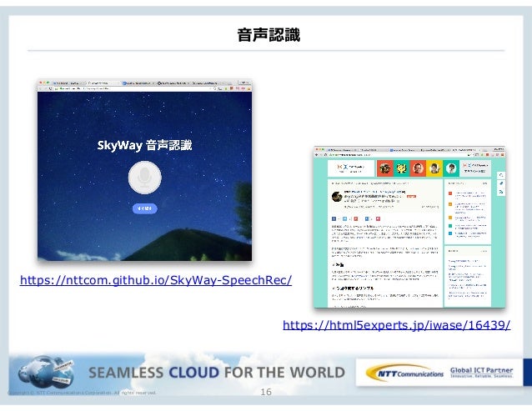Click author avatar beside article title
This screenshot has width=532, height=411.
[x=337, y=197]
